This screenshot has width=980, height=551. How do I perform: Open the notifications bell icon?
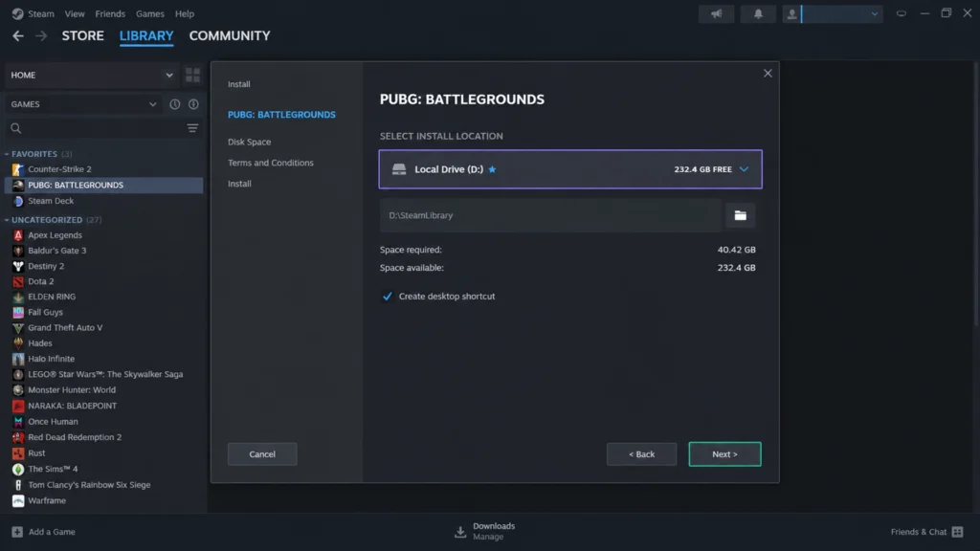(x=758, y=13)
